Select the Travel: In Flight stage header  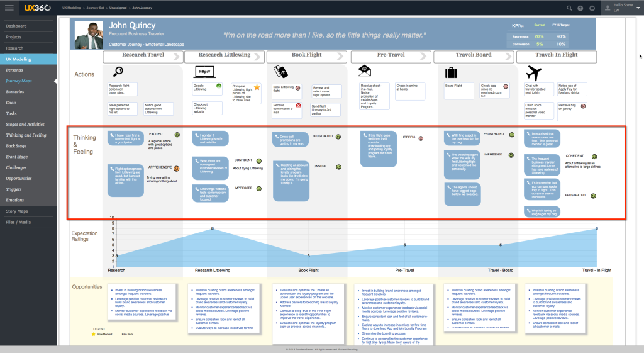pos(556,56)
